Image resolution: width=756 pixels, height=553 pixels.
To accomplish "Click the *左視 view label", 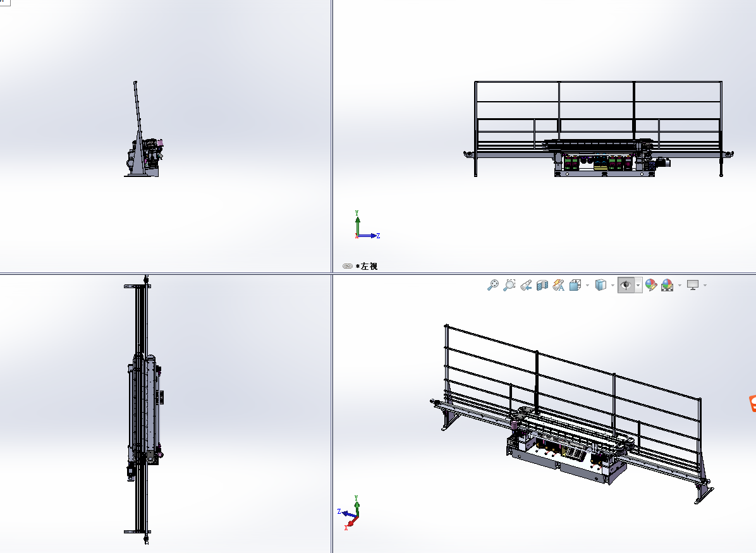I will [x=367, y=266].
